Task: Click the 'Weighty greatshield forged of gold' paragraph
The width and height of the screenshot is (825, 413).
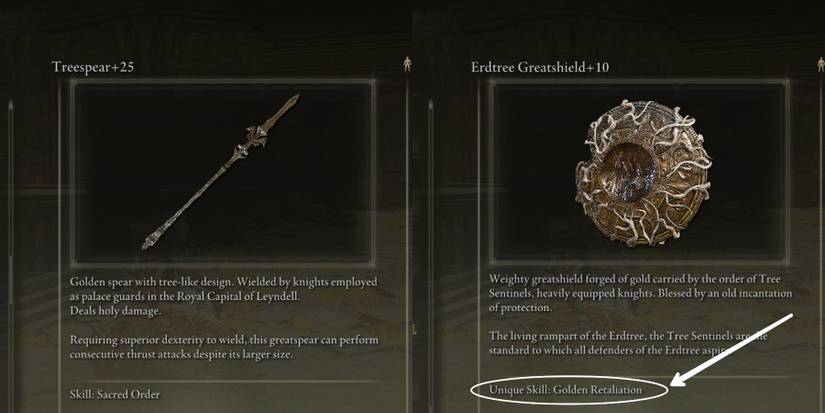Action: 640,293
